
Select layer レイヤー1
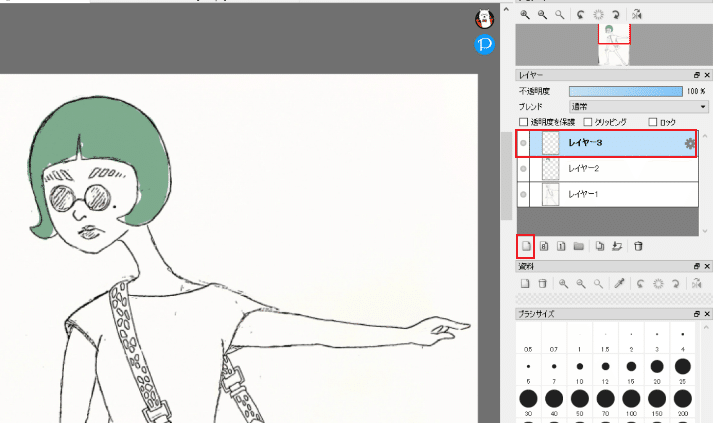608,194
